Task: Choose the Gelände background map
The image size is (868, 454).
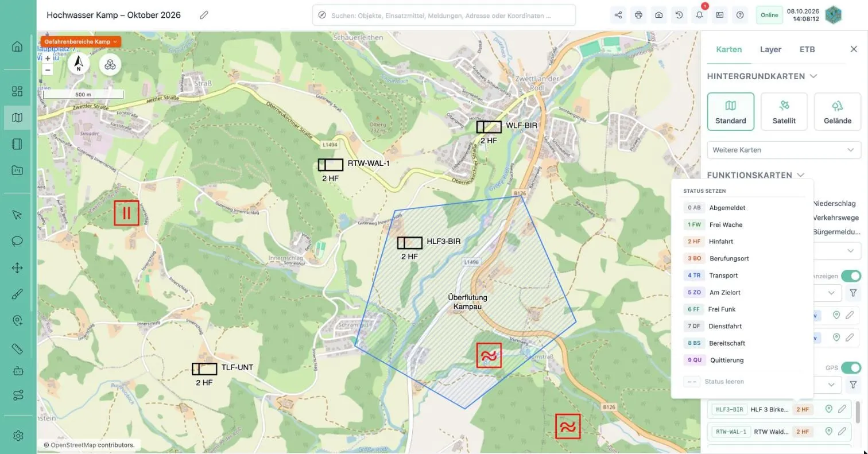Action: click(838, 111)
